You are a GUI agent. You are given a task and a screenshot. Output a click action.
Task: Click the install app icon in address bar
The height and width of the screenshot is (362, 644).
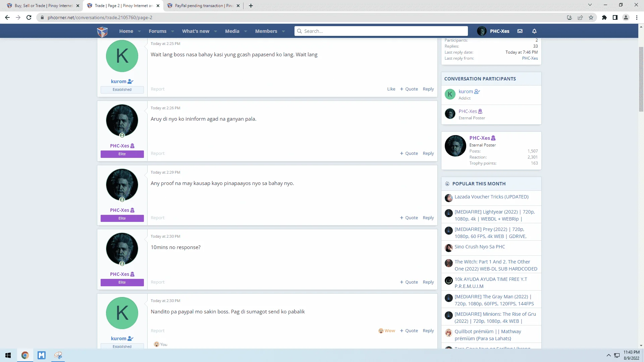click(x=570, y=17)
